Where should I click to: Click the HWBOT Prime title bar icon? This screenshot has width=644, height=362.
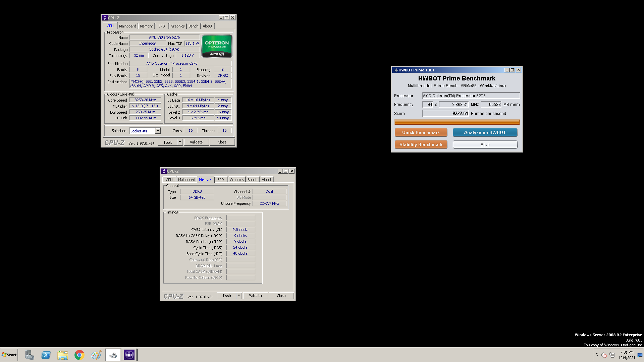coord(396,70)
